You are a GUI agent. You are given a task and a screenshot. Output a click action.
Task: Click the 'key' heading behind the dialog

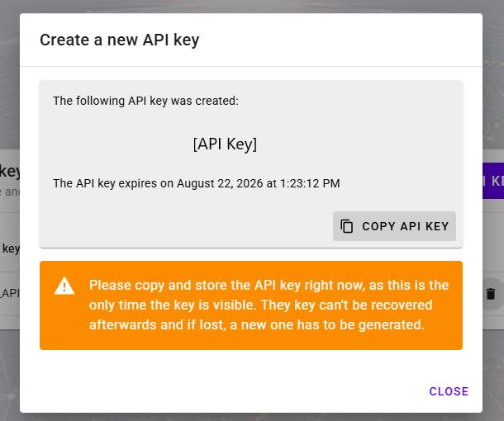pyautogui.click(x=10, y=172)
